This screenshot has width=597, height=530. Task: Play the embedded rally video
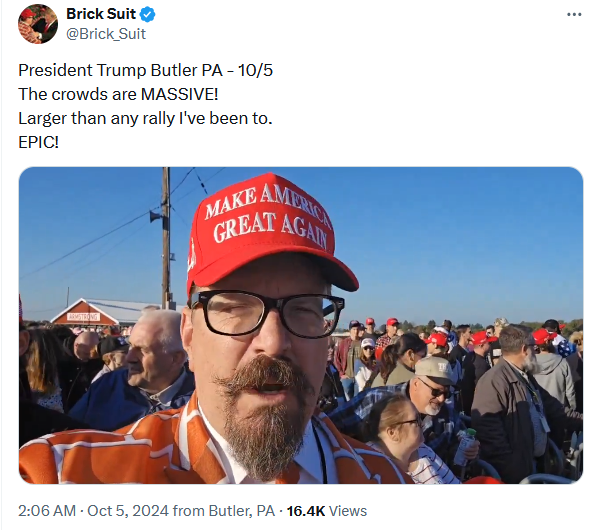(x=301, y=326)
